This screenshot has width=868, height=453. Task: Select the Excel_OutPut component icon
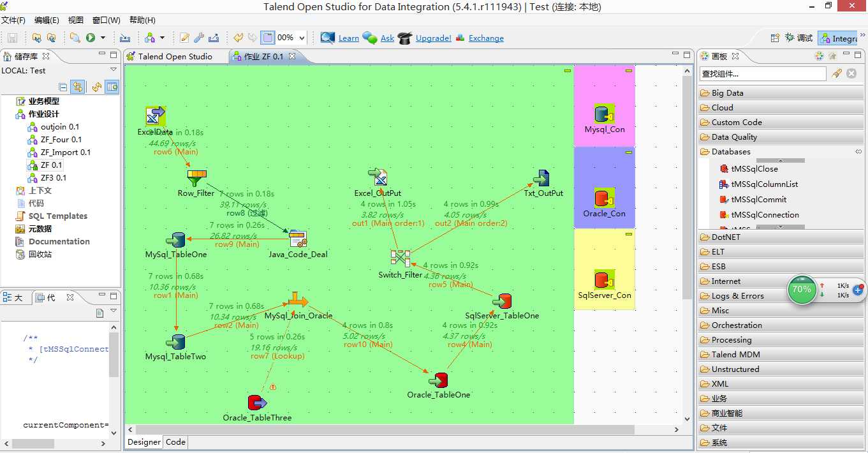point(378,178)
